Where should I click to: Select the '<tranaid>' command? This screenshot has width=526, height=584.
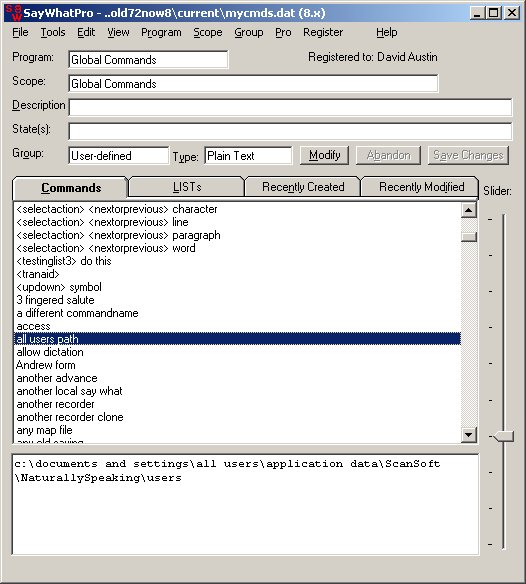tap(237, 274)
